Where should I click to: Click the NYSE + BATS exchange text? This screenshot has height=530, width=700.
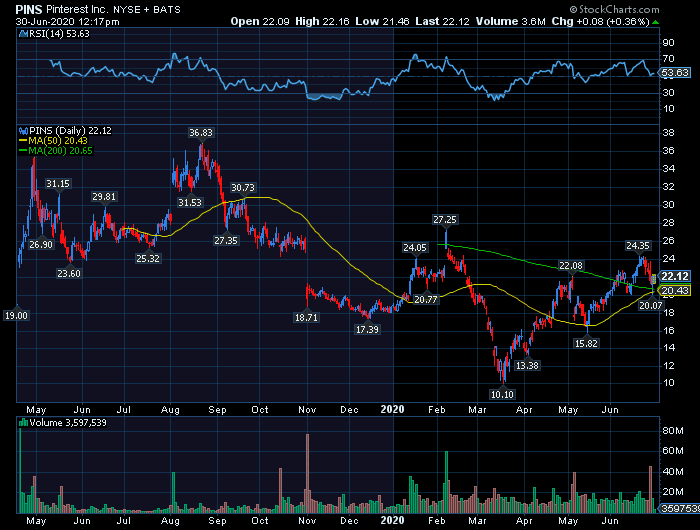coord(147,10)
